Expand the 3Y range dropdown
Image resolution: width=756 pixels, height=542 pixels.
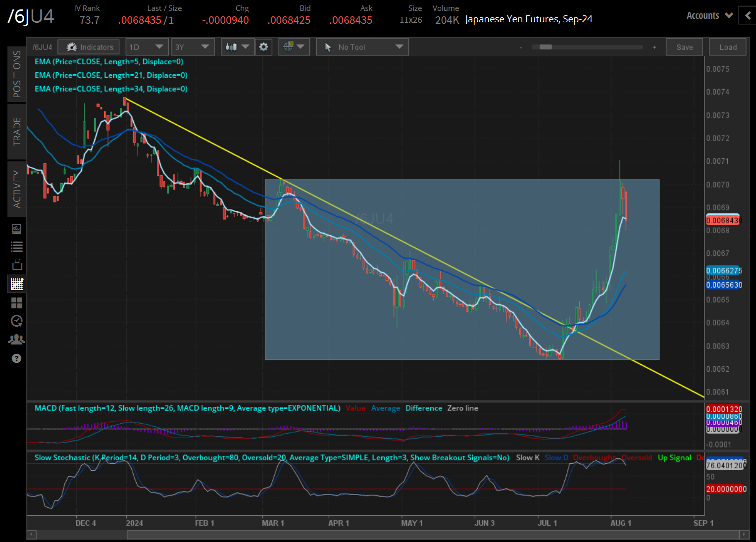tap(193, 47)
